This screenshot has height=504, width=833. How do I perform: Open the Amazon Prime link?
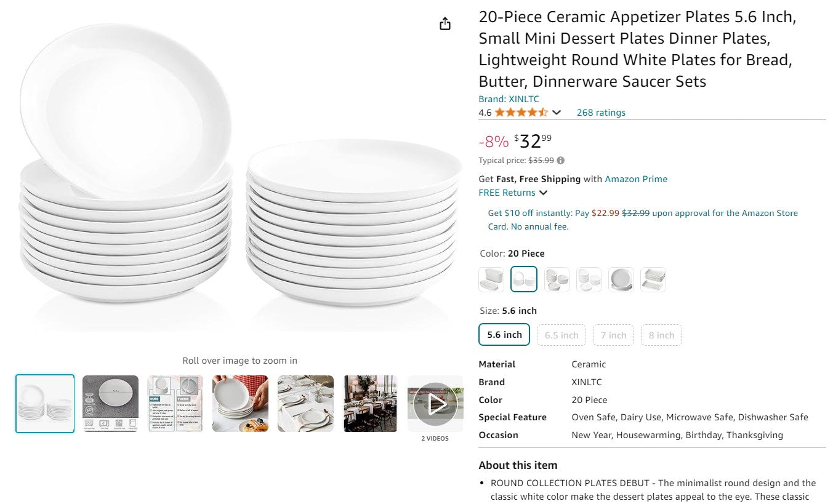tap(636, 178)
